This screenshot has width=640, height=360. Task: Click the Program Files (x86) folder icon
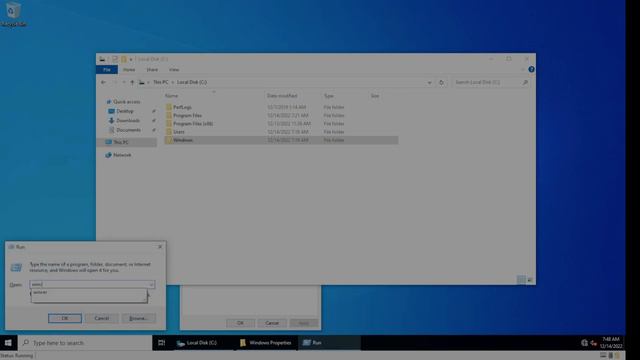coord(169,124)
